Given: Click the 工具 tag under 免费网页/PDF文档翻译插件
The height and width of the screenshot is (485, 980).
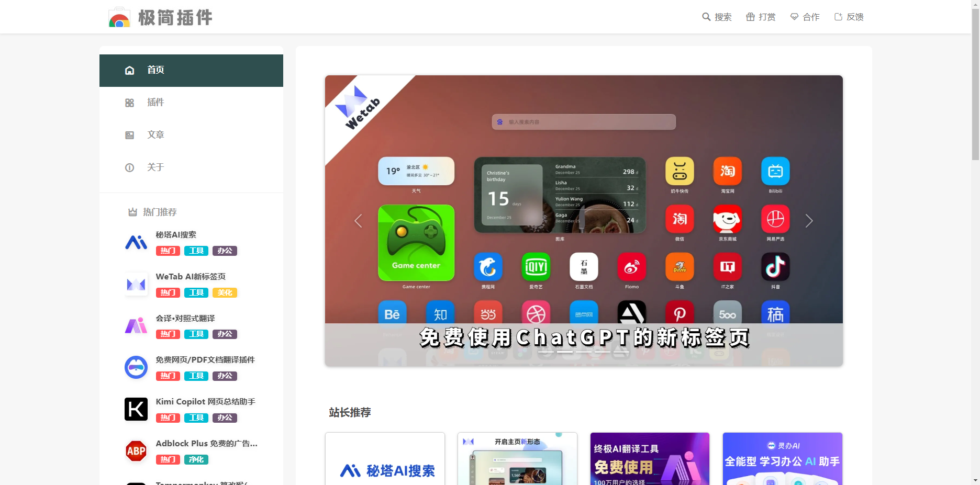Looking at the screenshot, I should coord(196,376).
